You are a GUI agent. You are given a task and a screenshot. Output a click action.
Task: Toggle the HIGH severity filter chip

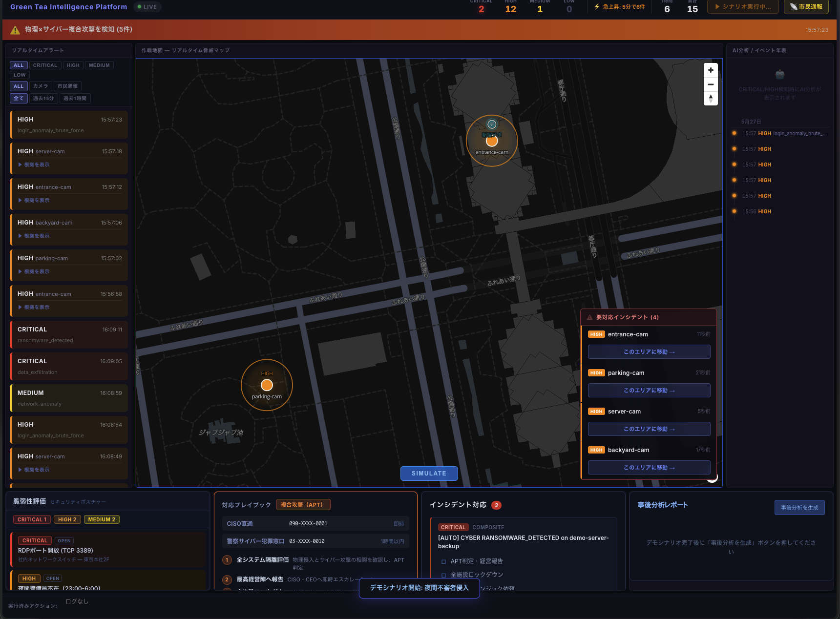click(x=73, y=65)
